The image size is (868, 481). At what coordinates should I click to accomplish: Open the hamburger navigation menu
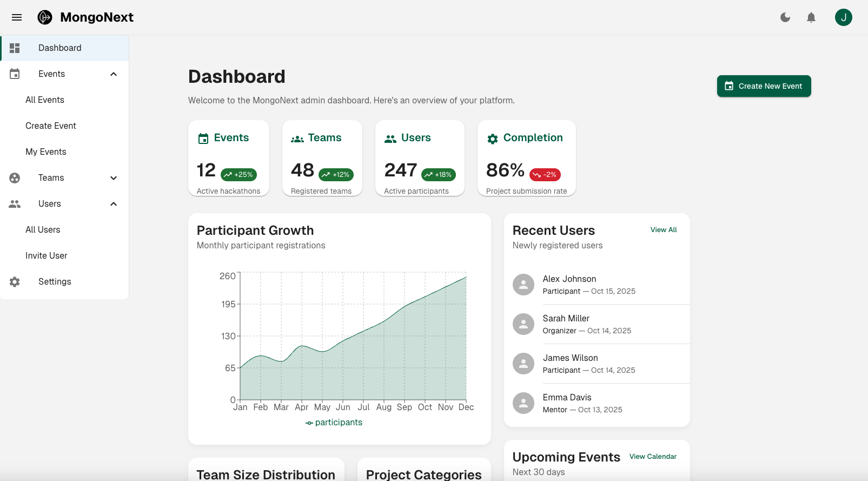[x=17, y=17]
